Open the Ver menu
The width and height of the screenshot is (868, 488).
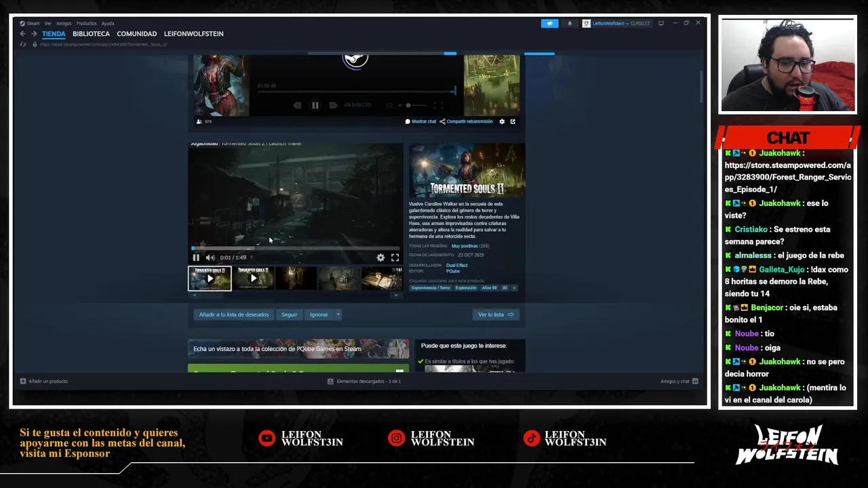[48, 23]
